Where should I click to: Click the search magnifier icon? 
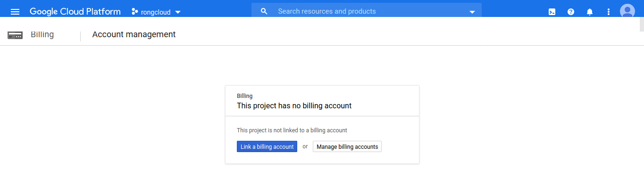(x=264, y=11)
